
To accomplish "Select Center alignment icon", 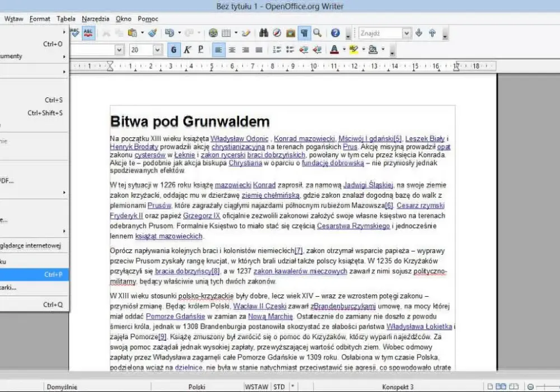I will (232, 50).
